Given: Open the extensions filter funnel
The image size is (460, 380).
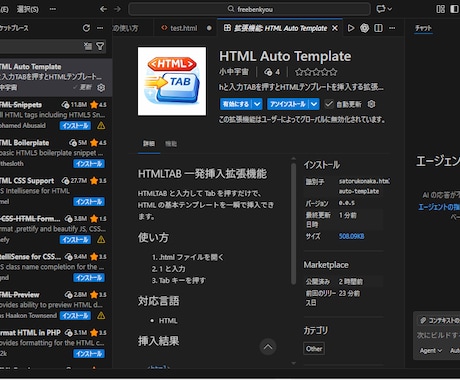Looking at the screenshot, I should tap(100, 46).
